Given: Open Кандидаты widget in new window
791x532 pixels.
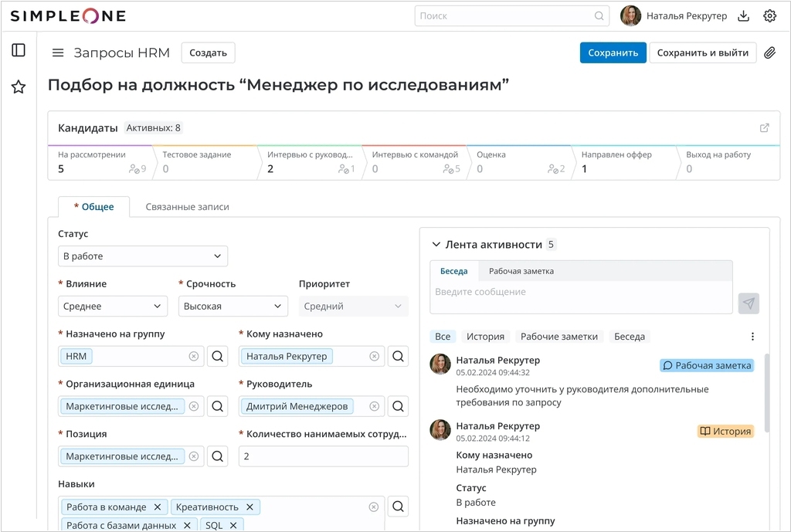Looking at the screenshot, I should (x=765, y=128).
